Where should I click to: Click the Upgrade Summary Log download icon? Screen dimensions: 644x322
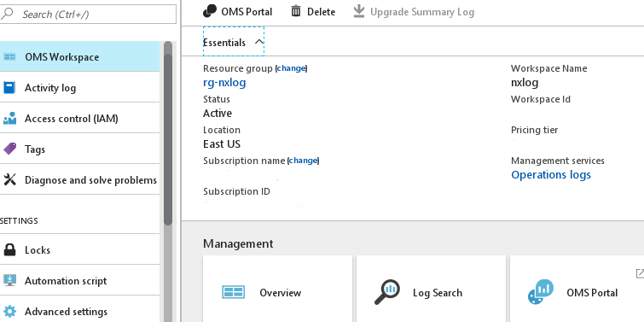click(359, 11)
